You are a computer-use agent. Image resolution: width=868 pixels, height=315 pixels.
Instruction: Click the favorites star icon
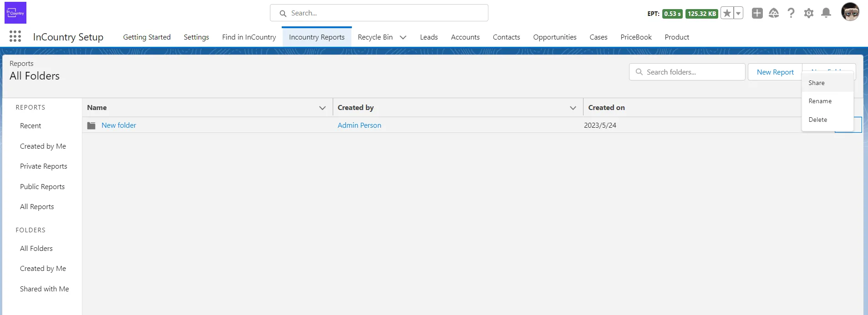coord(727,13)
